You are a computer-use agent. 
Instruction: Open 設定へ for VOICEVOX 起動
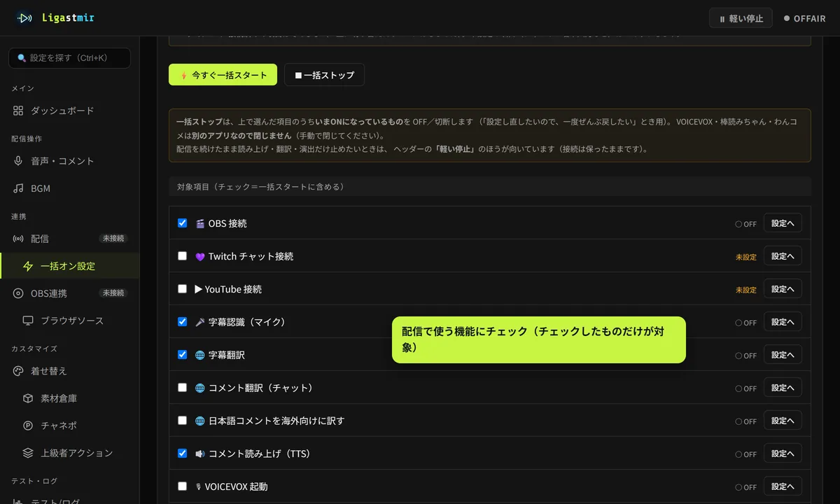click(783, 486)
